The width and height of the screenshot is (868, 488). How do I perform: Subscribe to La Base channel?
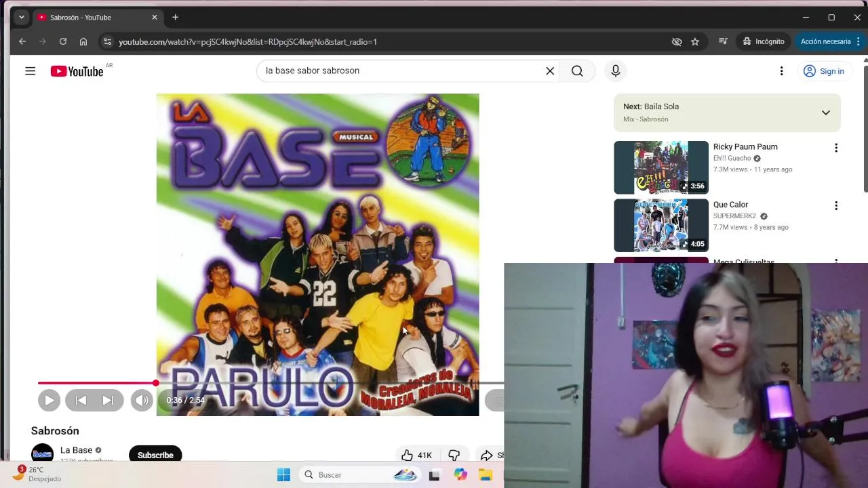pos(155,455)
